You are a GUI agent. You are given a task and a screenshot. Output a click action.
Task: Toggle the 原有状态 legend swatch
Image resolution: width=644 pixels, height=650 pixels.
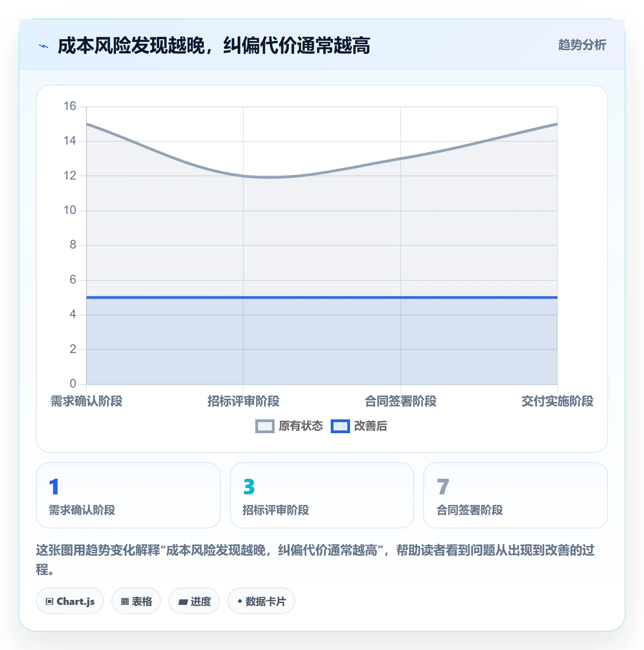265,426
